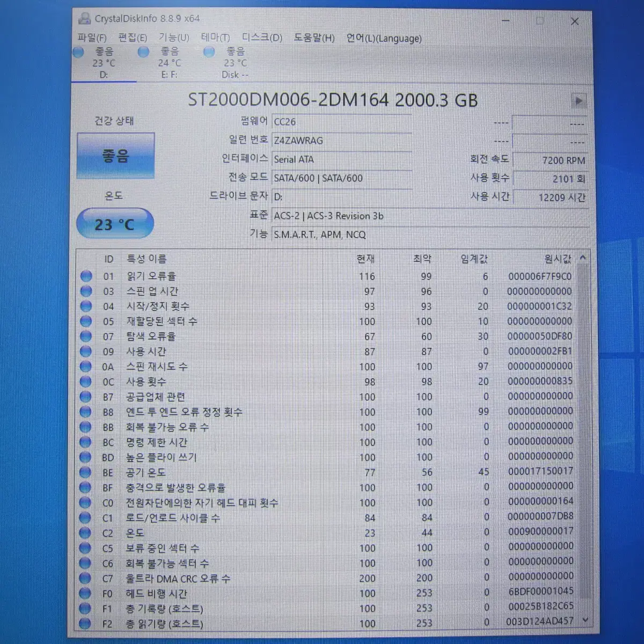This screenshot has width=644, height=644.
Task: Click the 임계값 column header
Action: [474, 259]
